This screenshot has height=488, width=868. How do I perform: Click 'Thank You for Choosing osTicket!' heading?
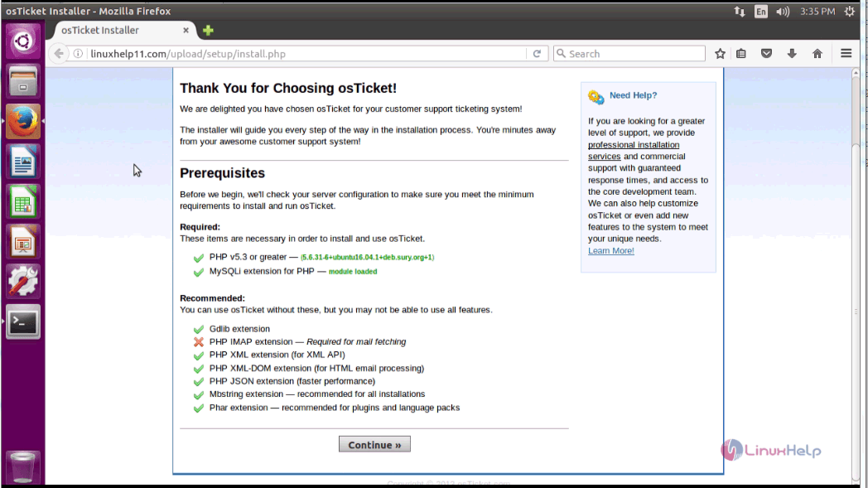pyautogui.click(x=288, y=88)
